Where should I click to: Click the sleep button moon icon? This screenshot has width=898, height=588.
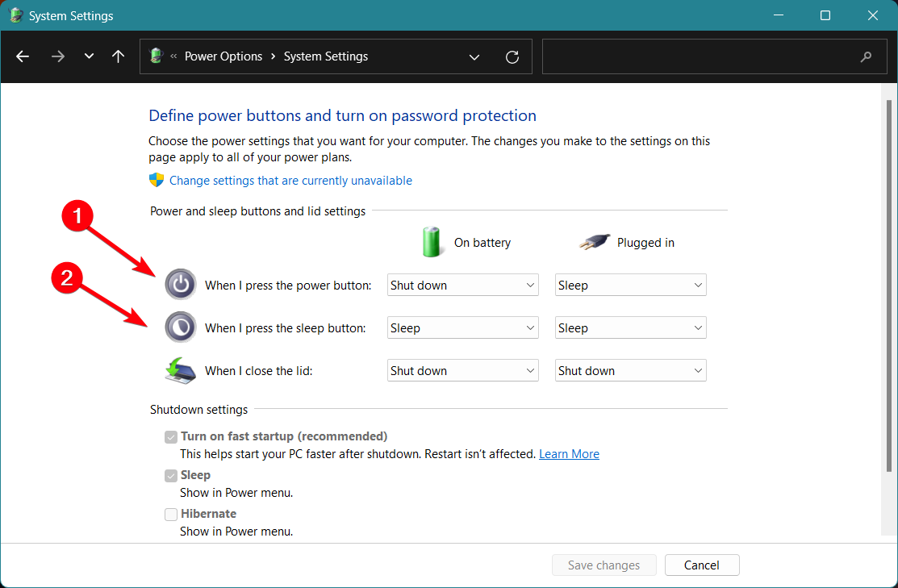coord(181,327)
